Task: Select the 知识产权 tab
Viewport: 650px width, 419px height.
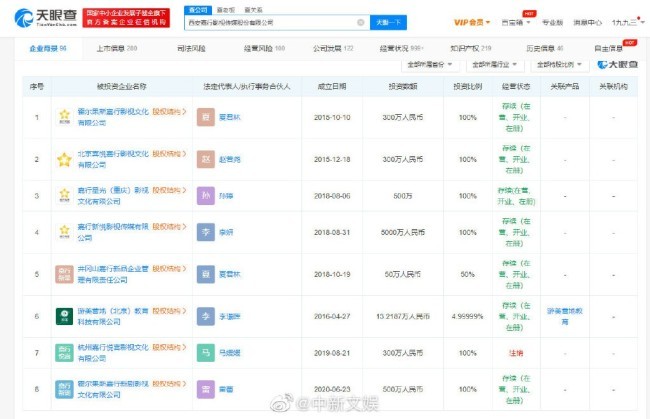Action: click(471, 48)
